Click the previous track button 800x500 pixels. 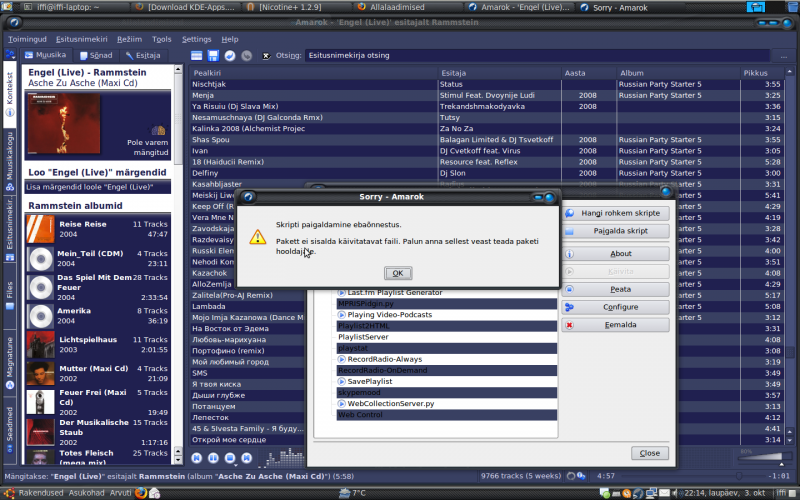(x=196, y=458)
